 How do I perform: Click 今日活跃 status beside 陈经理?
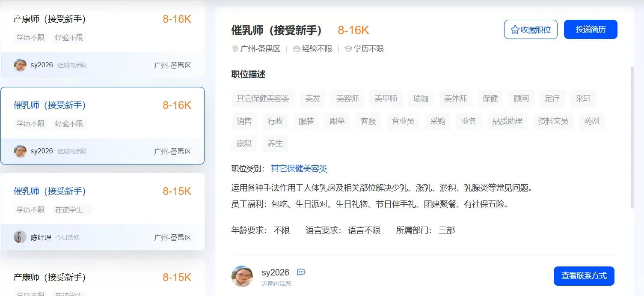[68, 237]
